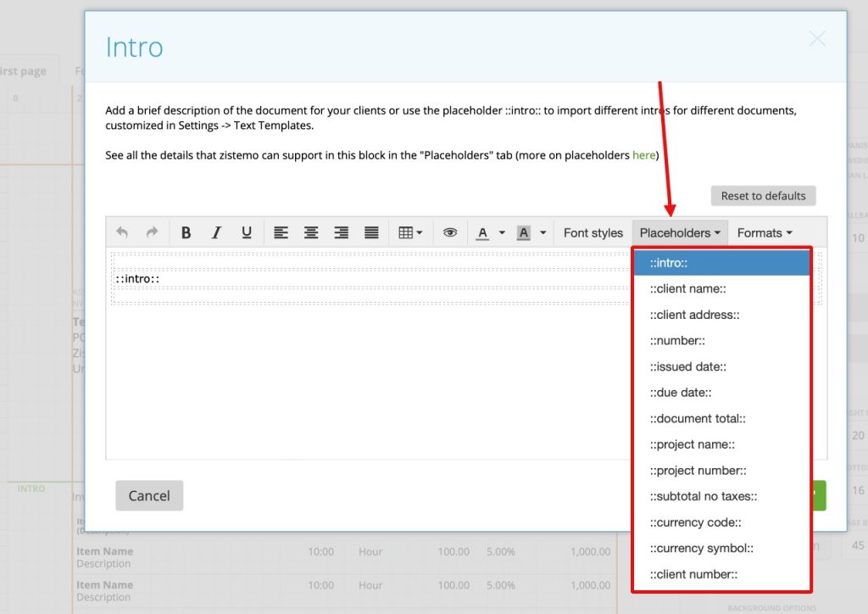Click the Undo icon in the editor toolbar
Viewport: 868px width, 614px height.
pos(120,232)
